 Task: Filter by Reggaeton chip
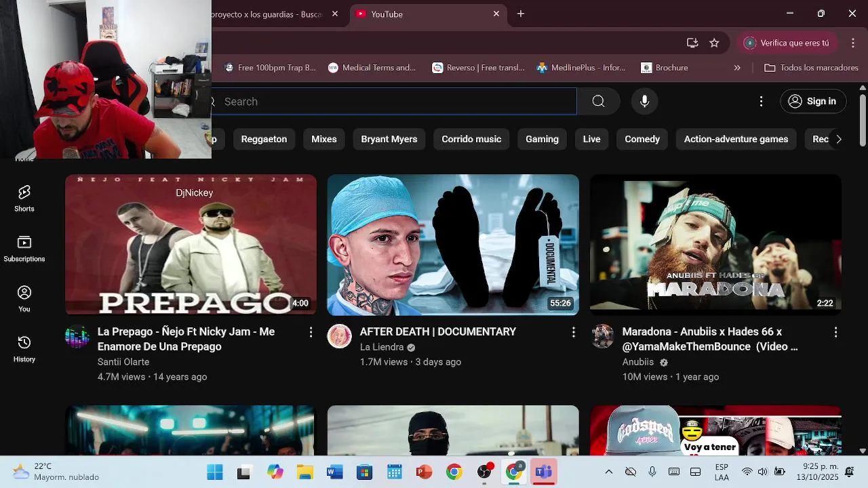pos(264,139)
